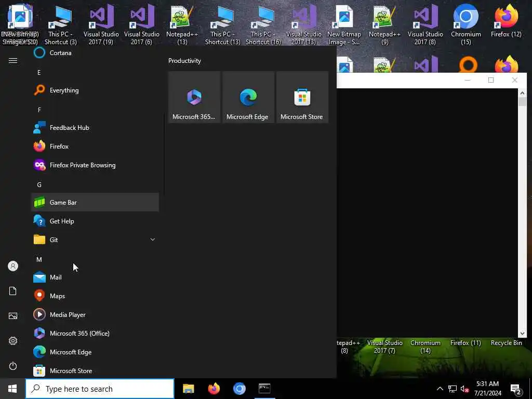This screenshot has width=532, height=399.
Task: Focus the taskbar search box
Action: [x=100, y=389]
